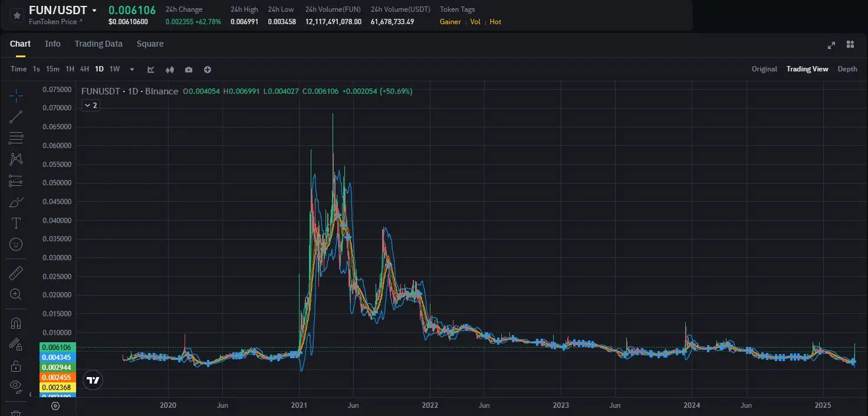Click the 2021 label on time axis
Screen dimensions: 868x416
pyautogui.click(x=299, y=405)
